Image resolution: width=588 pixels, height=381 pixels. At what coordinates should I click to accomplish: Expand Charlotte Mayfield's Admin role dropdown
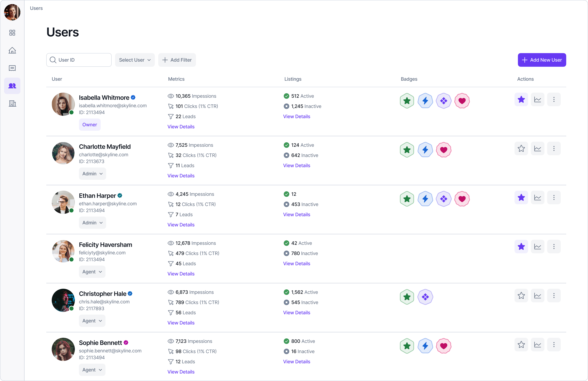(92, 174)
